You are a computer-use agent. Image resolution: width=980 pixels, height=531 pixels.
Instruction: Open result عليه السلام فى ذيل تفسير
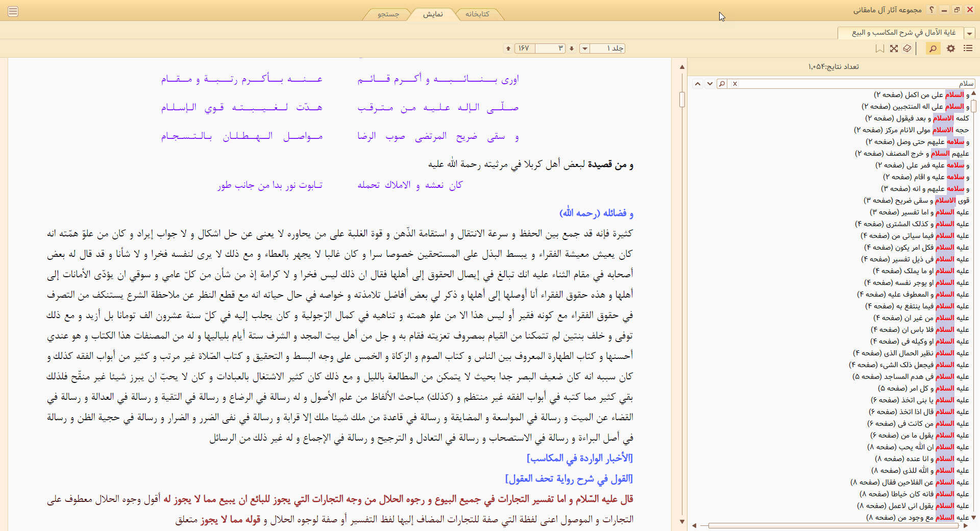pyautogui.click(x=916, y=259)
